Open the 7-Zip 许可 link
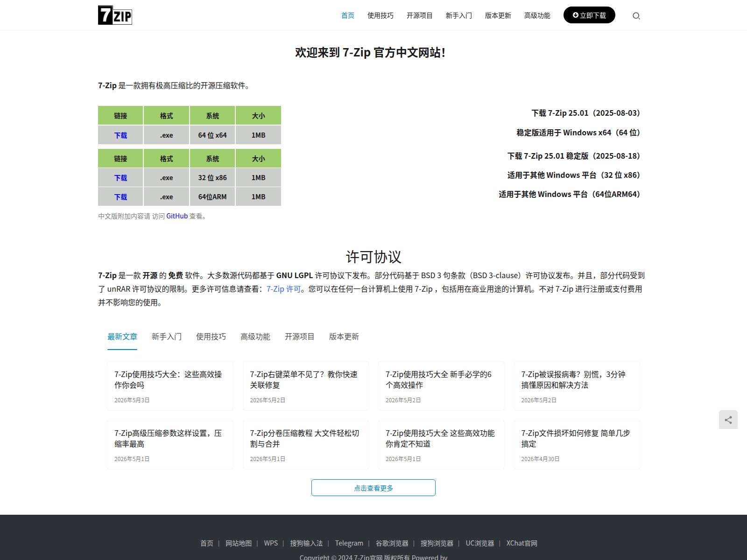Image resolution: width=747 pixels, height=560 pixels. click(283, 289)
